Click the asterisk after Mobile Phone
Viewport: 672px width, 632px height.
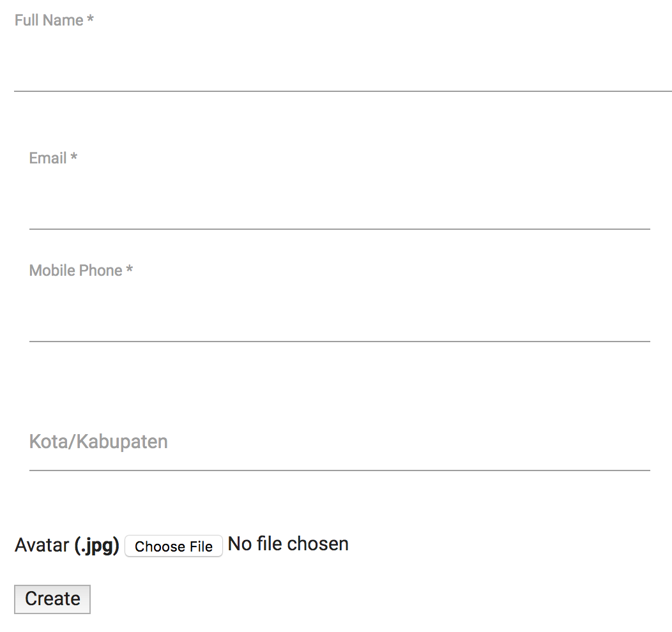tap(130, 270)
